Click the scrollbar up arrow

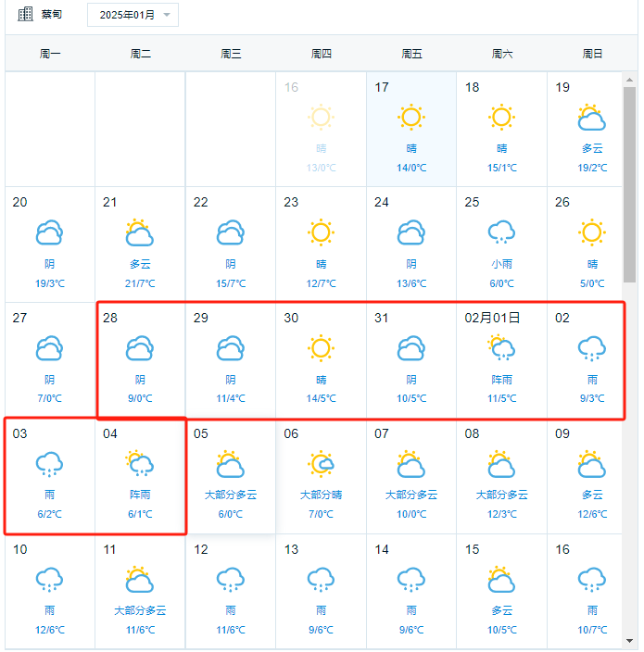629,80
